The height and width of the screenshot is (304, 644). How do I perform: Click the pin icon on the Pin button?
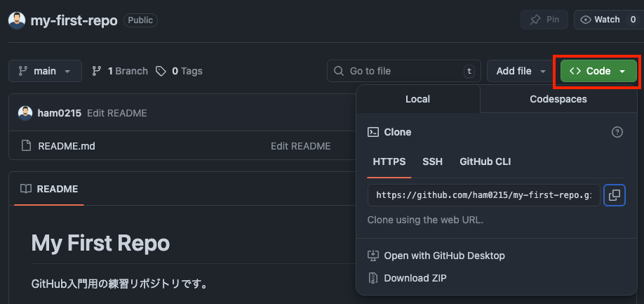535,20
